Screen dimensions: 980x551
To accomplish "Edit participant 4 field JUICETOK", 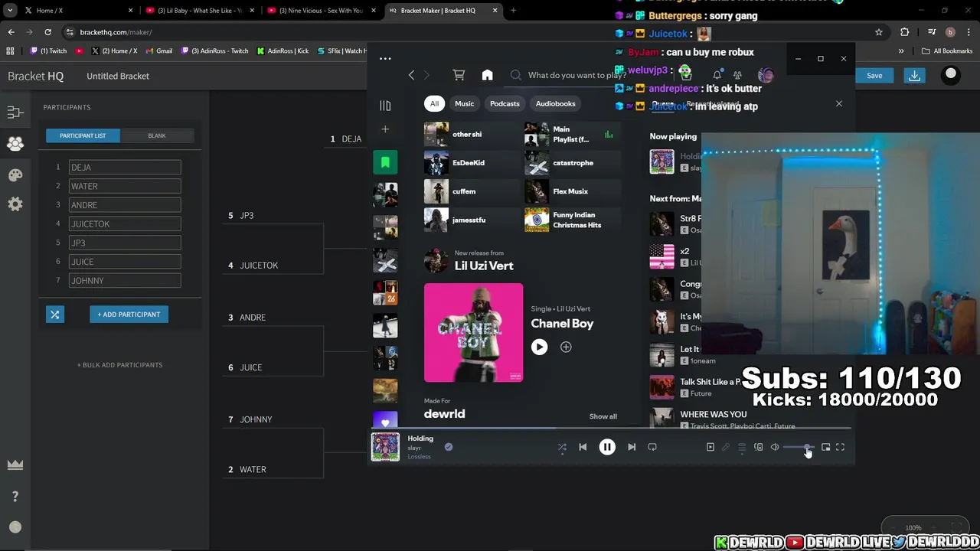I will 125,223.
